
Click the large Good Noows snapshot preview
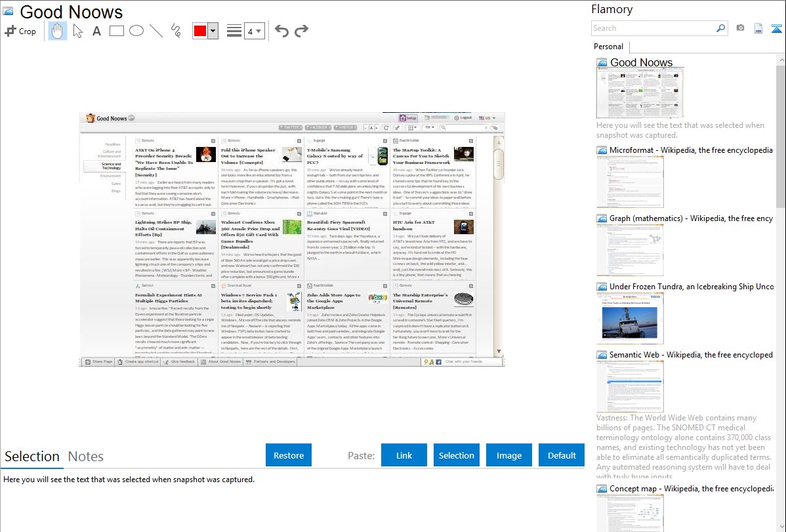pos(292,239)
